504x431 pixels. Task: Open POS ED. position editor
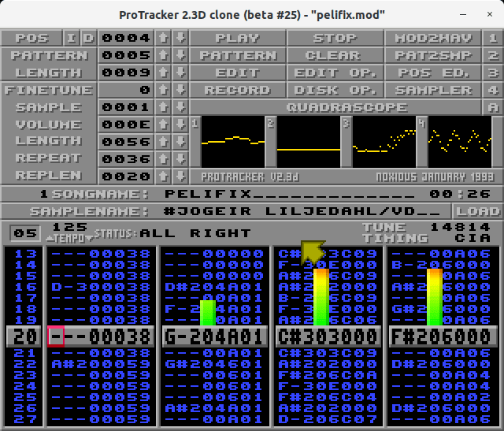tap(433, 72)
